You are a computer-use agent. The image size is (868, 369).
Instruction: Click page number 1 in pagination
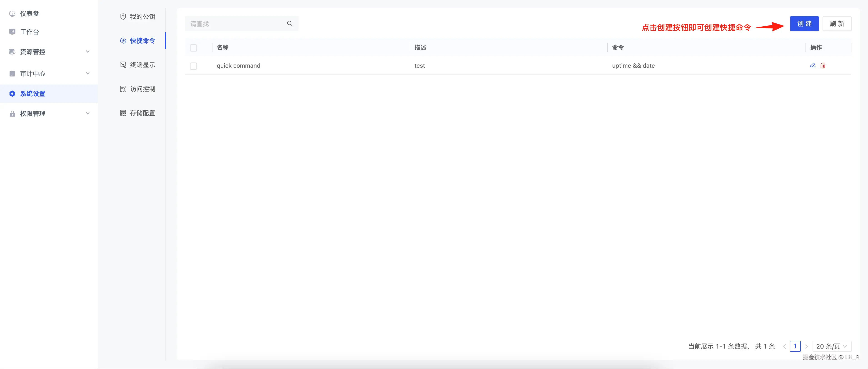[x=795, y=346]
